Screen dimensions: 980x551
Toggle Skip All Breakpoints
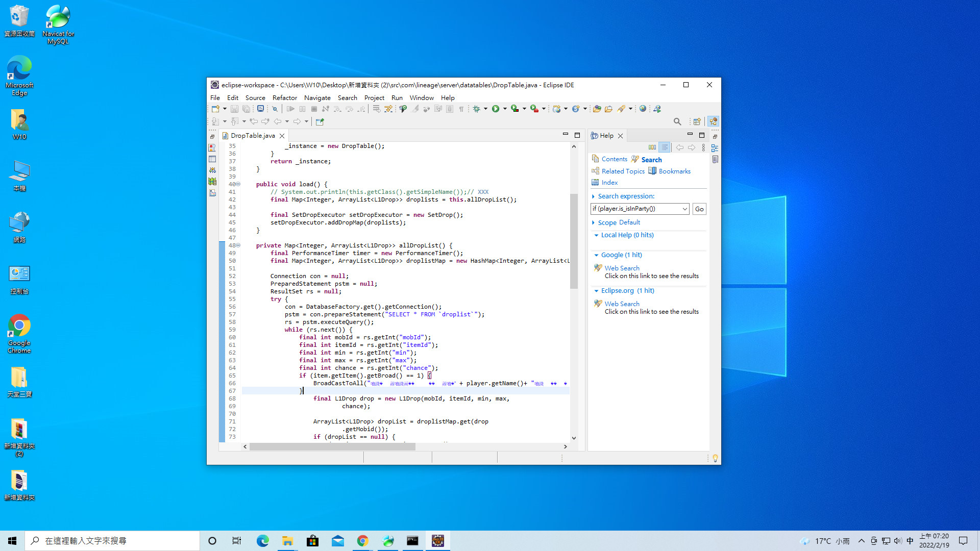(x=275, y=109)
